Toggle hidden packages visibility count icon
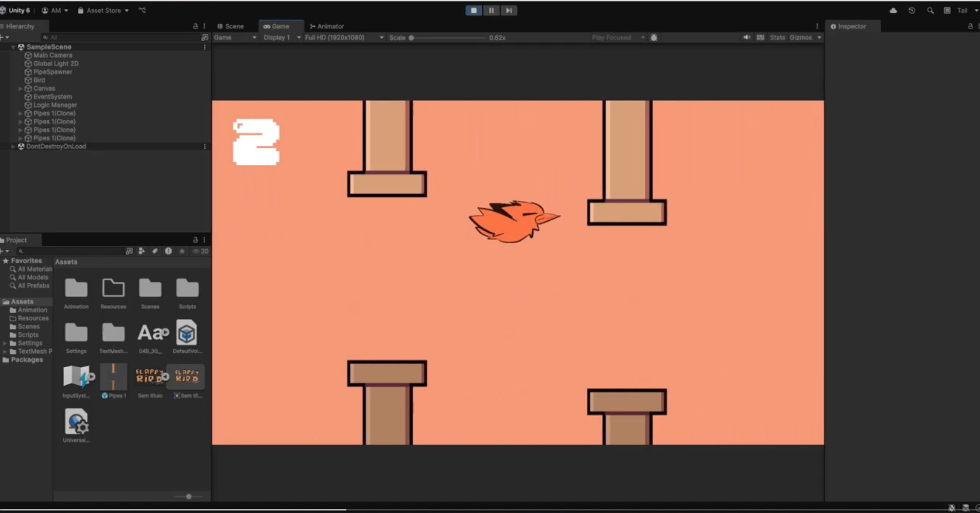980x513 pixels. [x=201, y=251]
